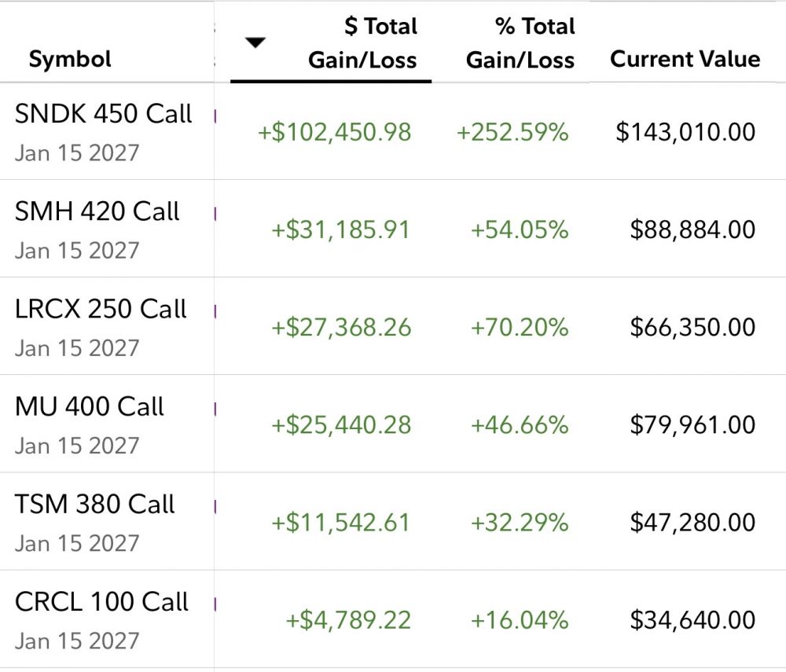Sort by Current Value column header
The width and height of the screenshot is (786, 672).
point(685,60)
